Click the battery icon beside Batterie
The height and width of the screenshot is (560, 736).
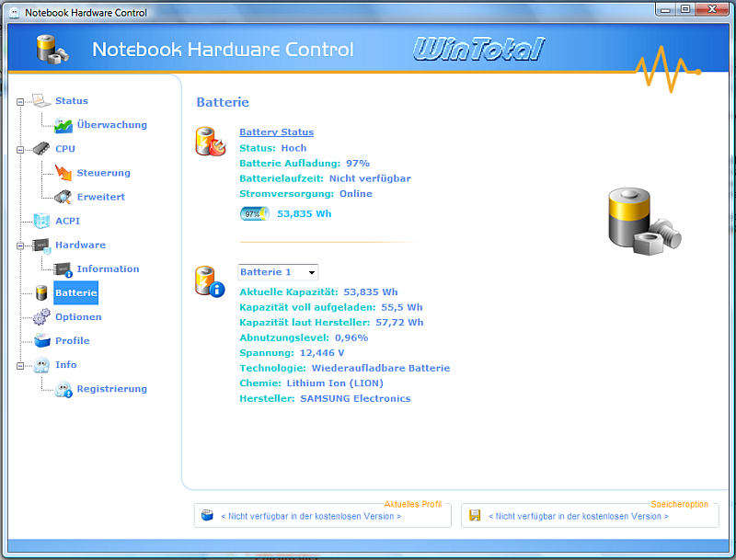pos(41,292)
